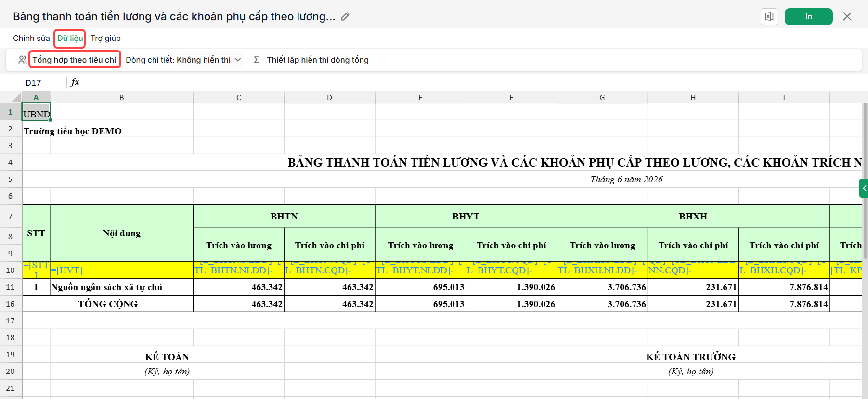The height and width of the screenshot is (399, 868).
Task: Click the BHTN header cell
Action: click(x=284, y=216)
